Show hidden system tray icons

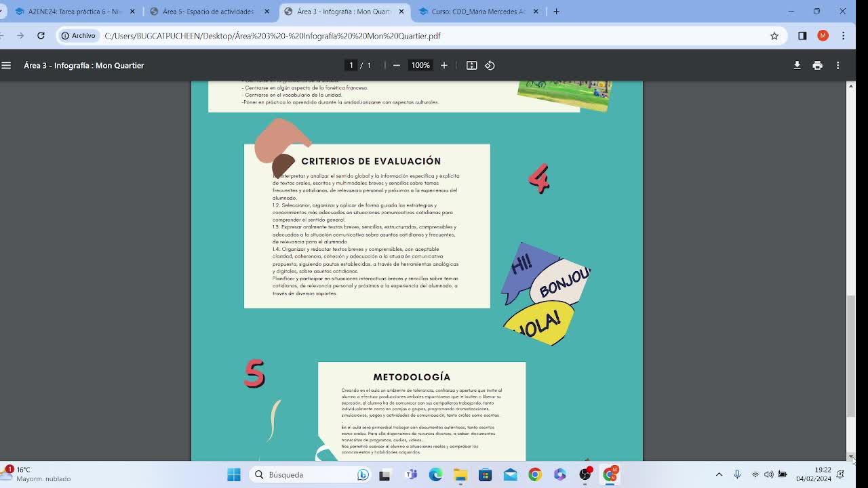pos(719,474)
